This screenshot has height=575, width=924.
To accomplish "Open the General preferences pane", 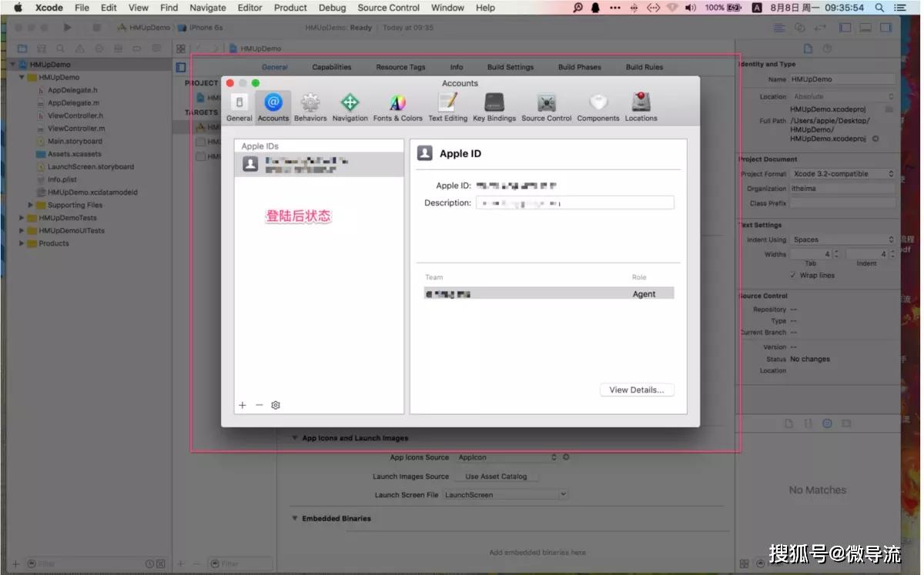I will (239, 107).
